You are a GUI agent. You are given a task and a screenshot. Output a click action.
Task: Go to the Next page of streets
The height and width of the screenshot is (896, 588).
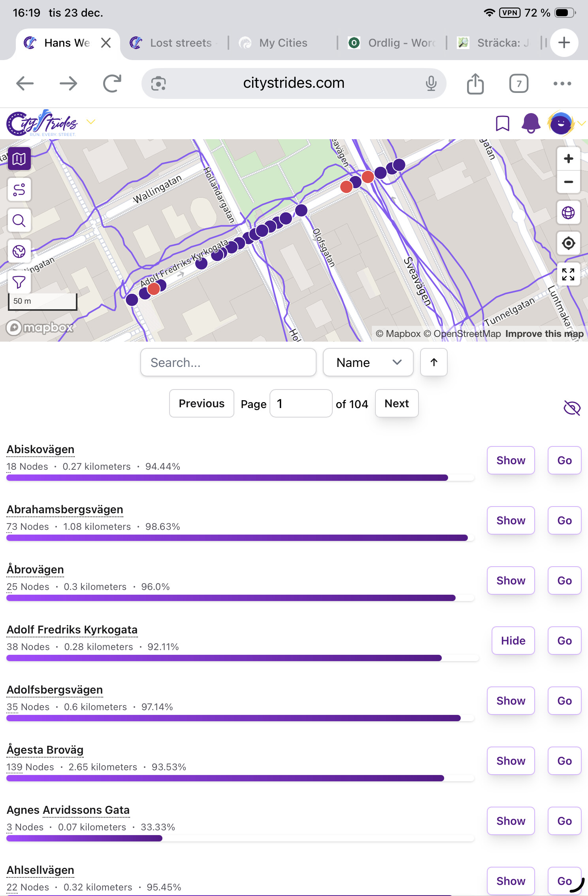click(396, 403)
